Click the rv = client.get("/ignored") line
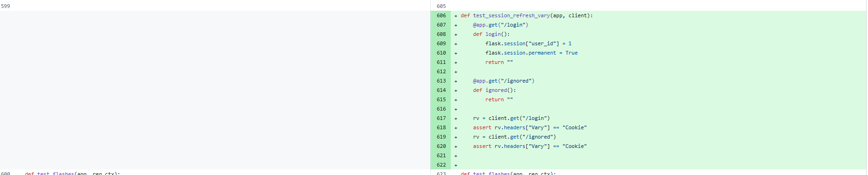 coord(515,137)
